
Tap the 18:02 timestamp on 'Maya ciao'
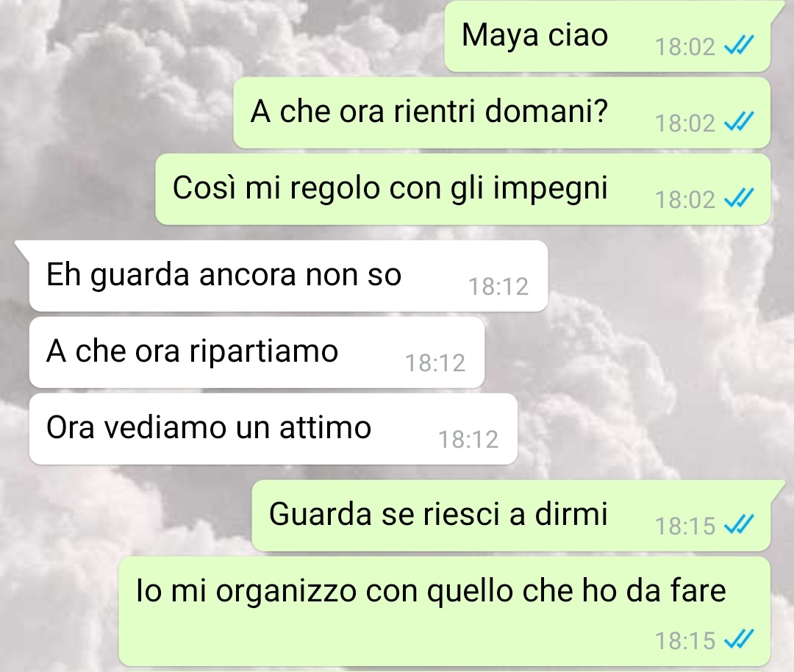coord(685,47)
